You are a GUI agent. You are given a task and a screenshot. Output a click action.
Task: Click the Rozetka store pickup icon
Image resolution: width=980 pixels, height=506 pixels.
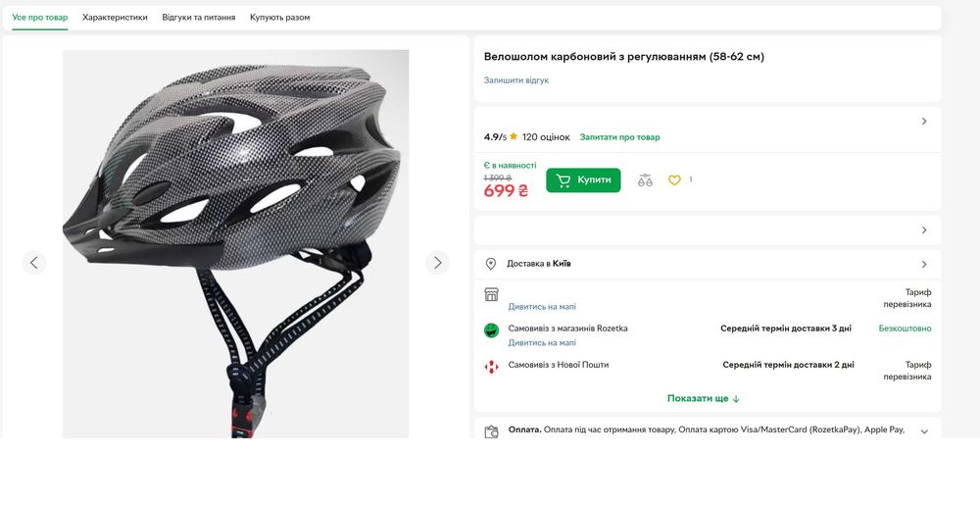click(492, 330)
